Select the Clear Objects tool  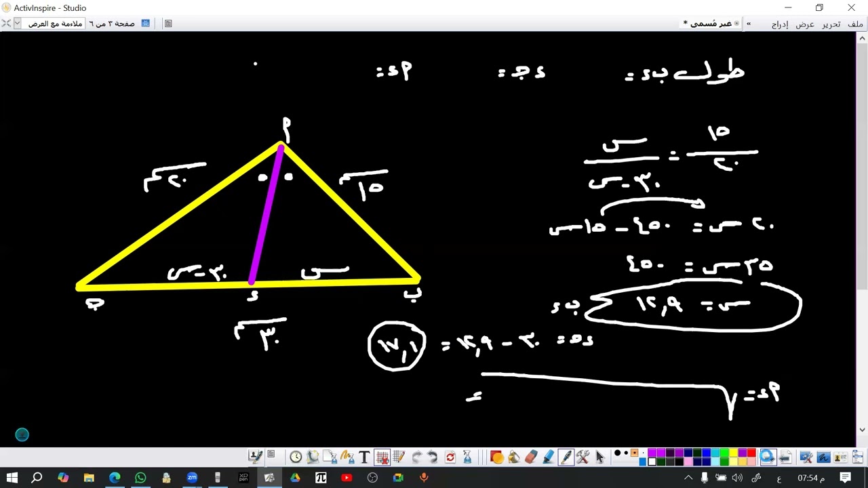pos(330,457)
